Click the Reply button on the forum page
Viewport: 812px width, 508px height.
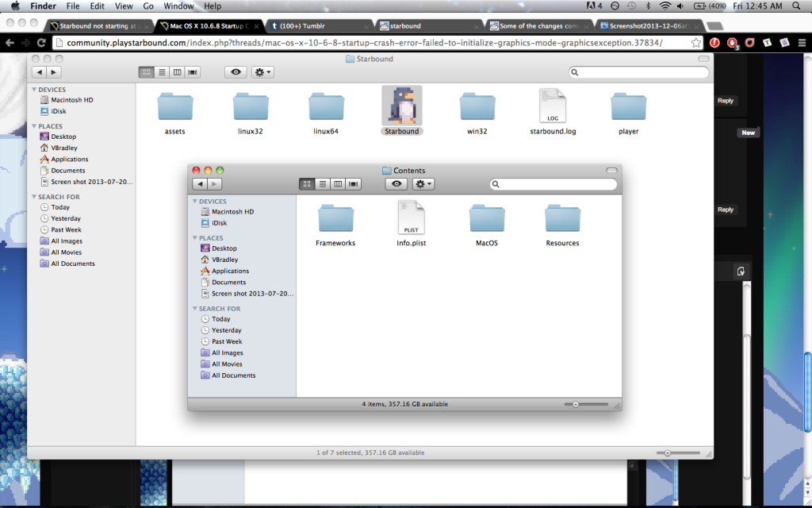[x=725, y=101]
